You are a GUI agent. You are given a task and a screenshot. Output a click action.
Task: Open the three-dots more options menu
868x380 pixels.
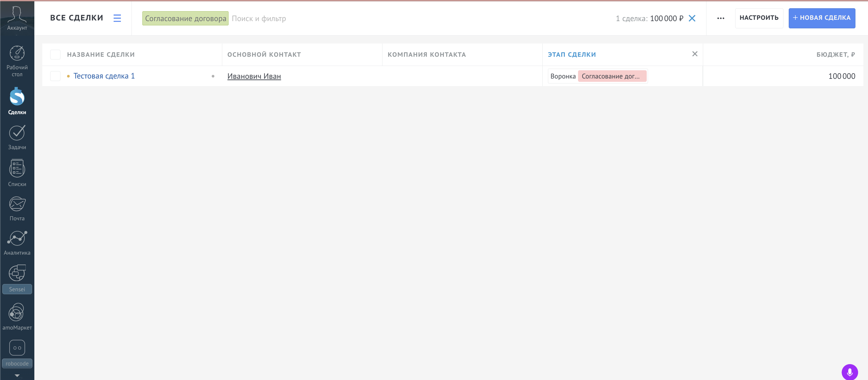[x=720, y=18]
